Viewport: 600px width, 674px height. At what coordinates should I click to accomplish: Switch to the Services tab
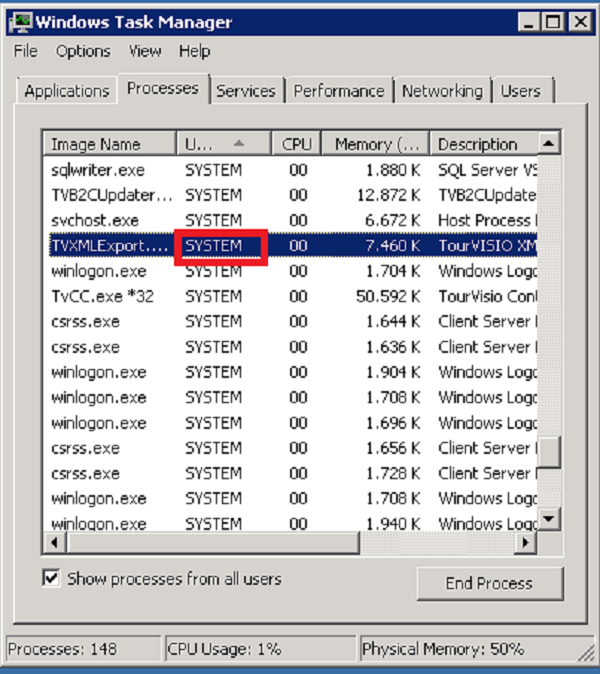click(245, 91)
